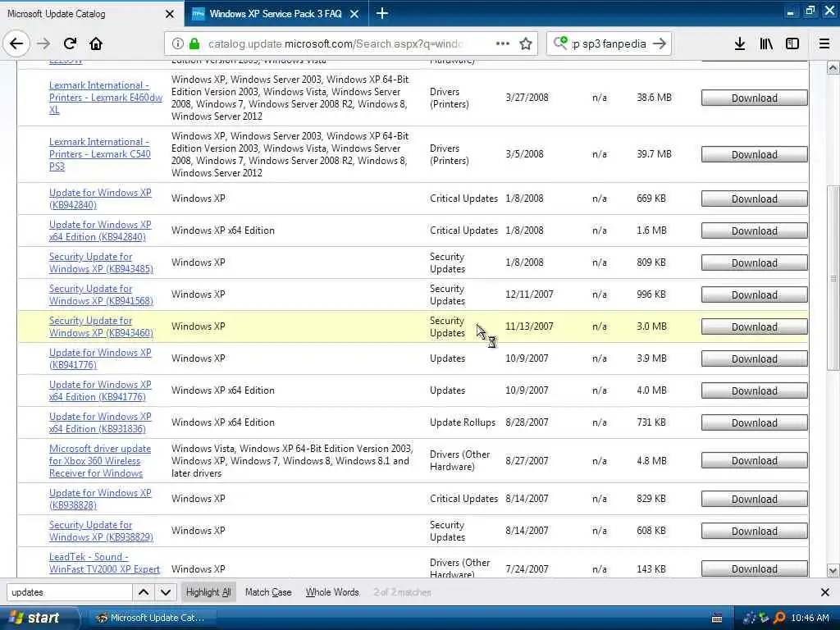Screen dimensions: 840x630
Task: Click the 12/11/2007 date cell
Action: (529, 294)
